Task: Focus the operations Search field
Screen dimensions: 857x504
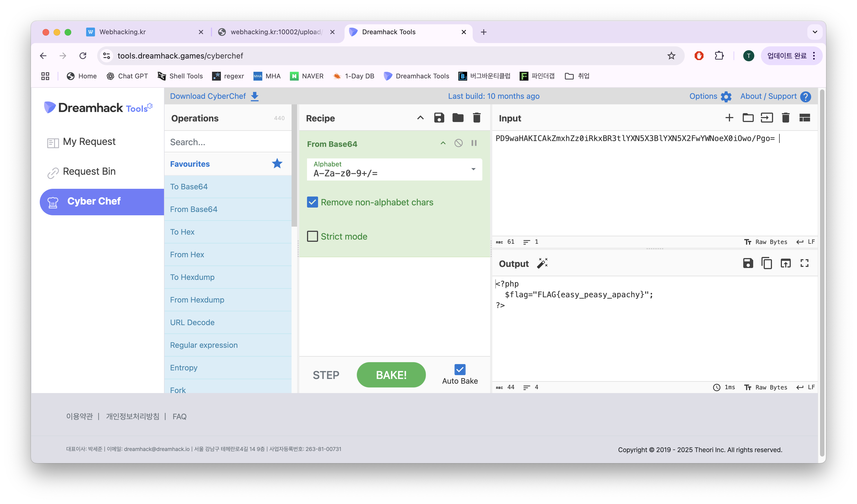Action: [228, 142]
